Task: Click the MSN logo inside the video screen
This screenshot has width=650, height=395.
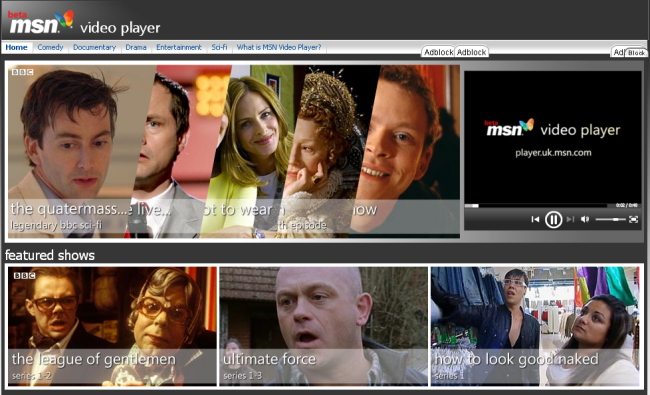Action: 509,128
